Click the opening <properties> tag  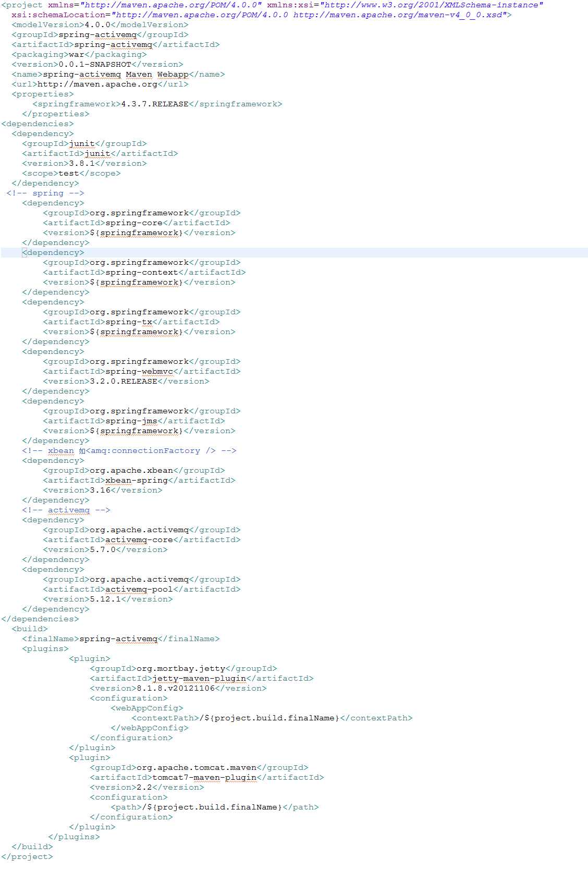(43, 94)
